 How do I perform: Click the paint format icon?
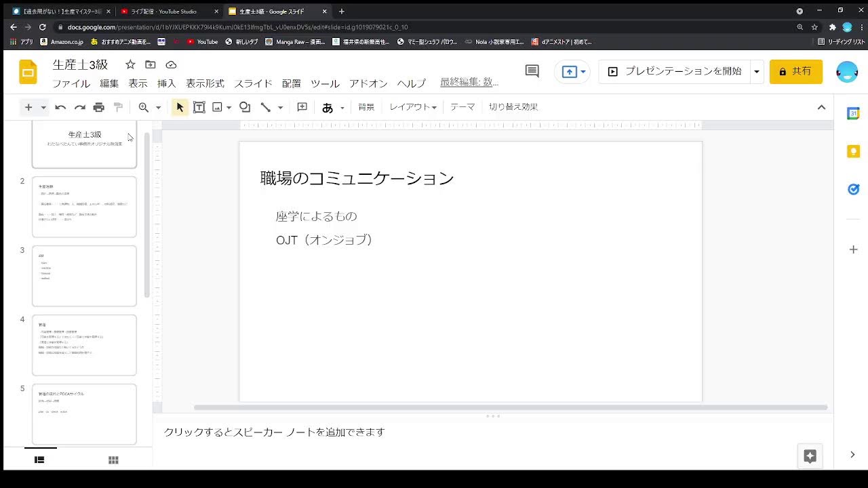[x=118, y=107]
